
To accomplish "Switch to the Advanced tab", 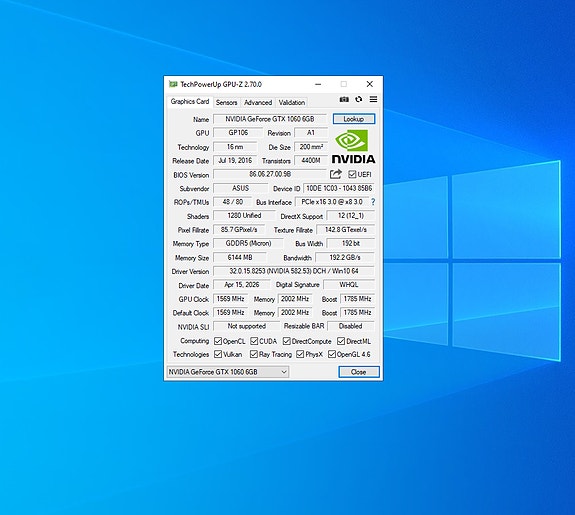I will coord(258,102).
